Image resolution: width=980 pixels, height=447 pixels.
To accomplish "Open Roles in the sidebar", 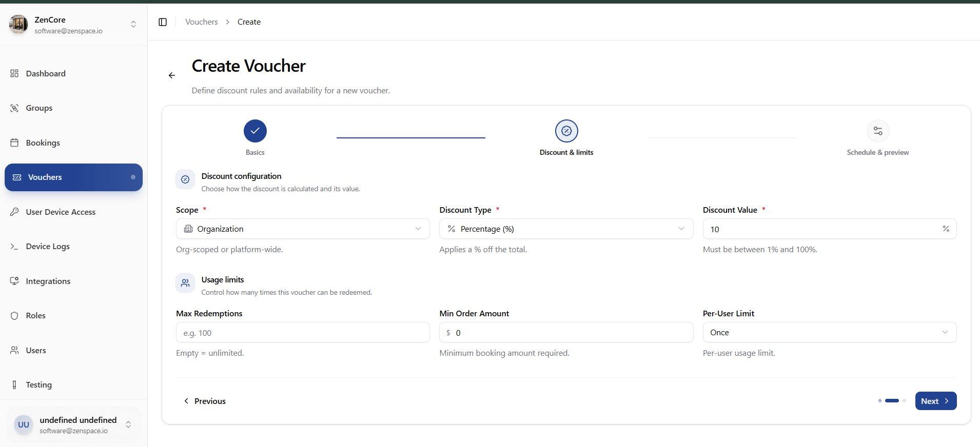I will coord(73,316).
